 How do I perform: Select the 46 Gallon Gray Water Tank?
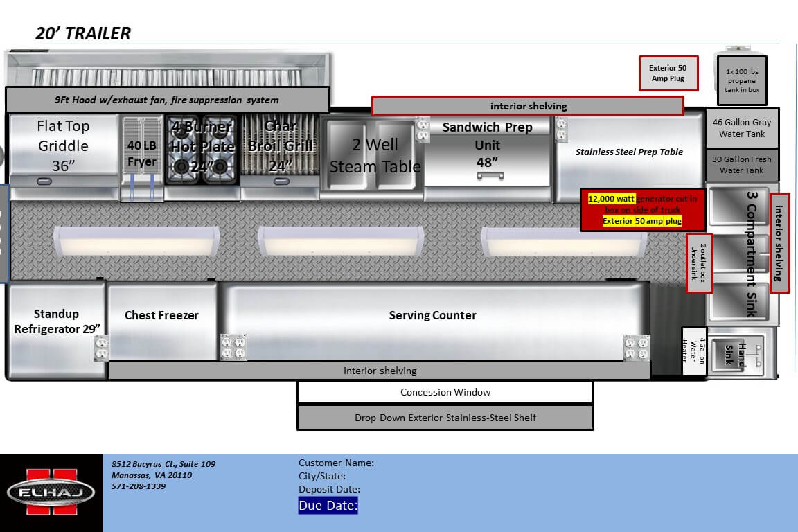point(741,128)
